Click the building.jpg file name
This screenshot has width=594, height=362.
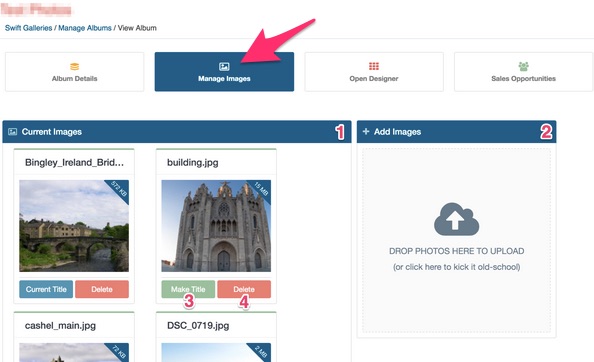(x=192, y=163)
